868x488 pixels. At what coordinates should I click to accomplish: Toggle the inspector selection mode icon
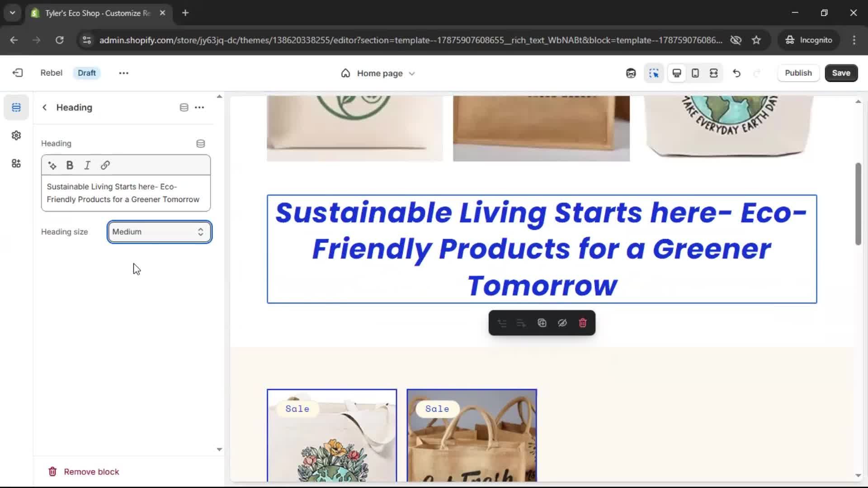click(654, 73)
